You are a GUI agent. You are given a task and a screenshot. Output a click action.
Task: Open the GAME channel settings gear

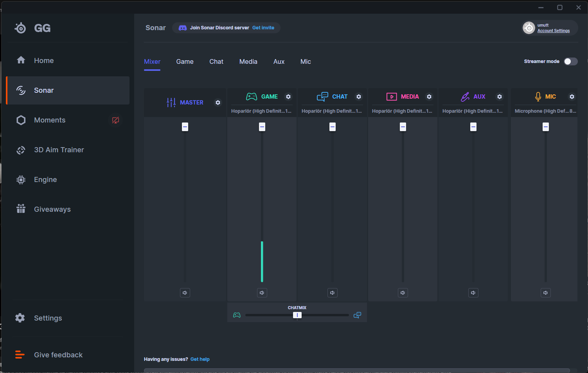288,97
